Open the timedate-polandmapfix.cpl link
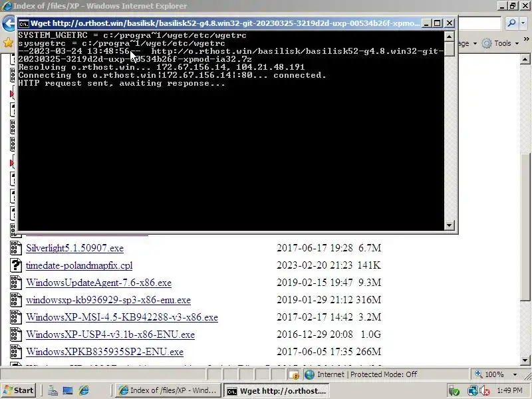This screenshot has height=399, width=532. pyautogui.click(x=79, y=265)
